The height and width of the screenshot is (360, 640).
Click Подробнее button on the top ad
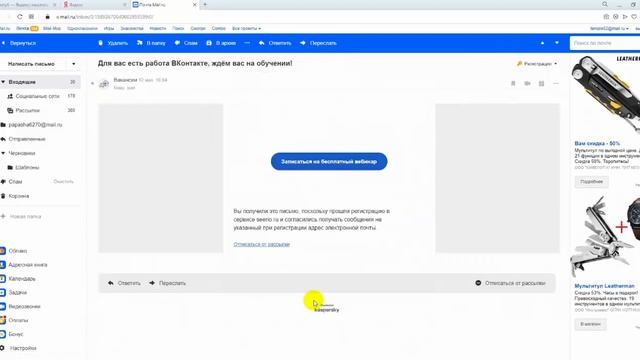591,182
